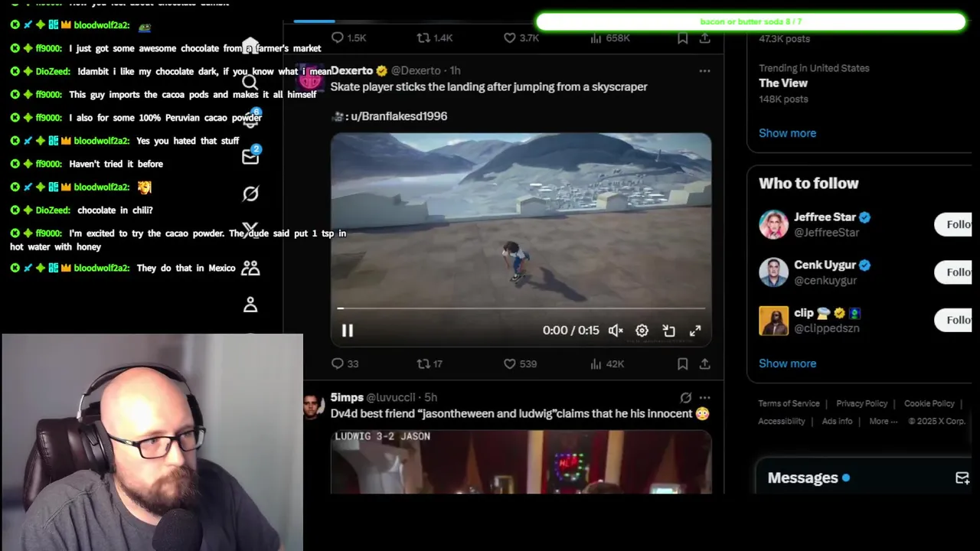Image resolution: width=980 pixels, height=551 pixels.
Task: Open Premium X logo in the sidebar
Action: (250, 230)
